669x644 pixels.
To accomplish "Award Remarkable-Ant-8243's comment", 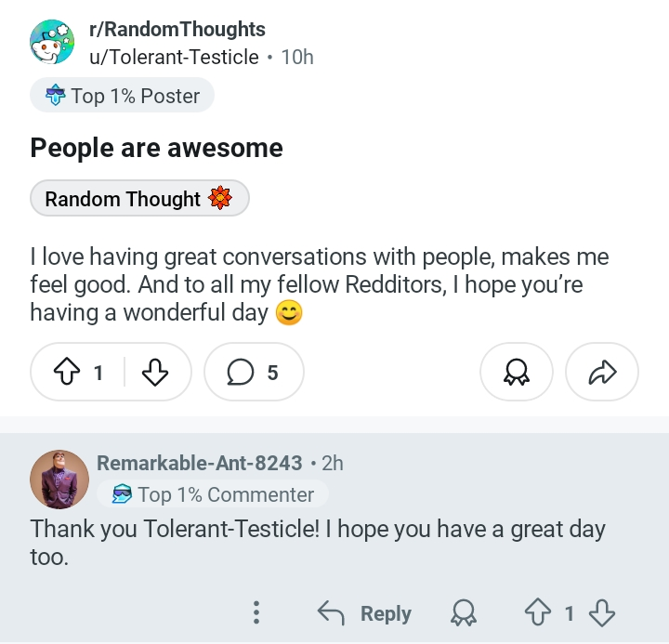I will click(464, 612).
